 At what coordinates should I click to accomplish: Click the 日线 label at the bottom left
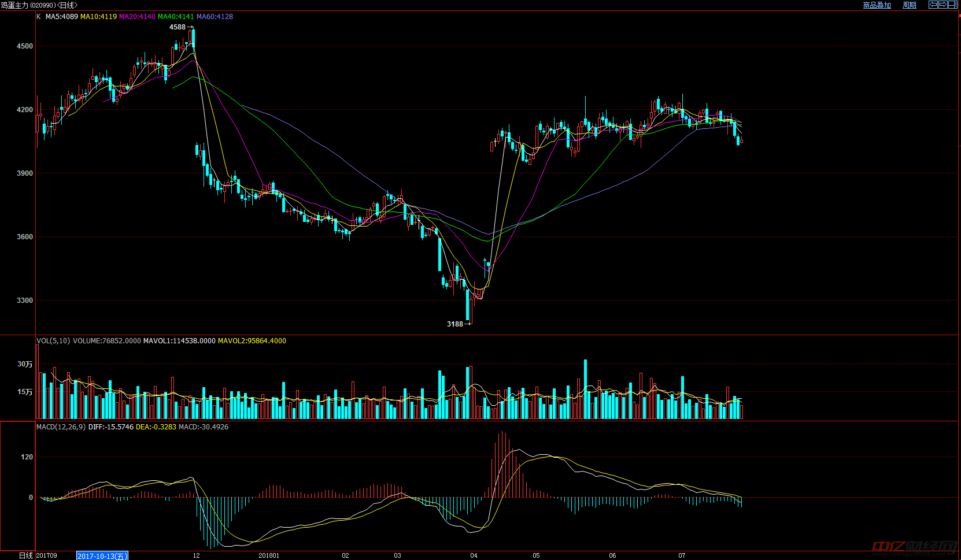click(x=26, y=556)
